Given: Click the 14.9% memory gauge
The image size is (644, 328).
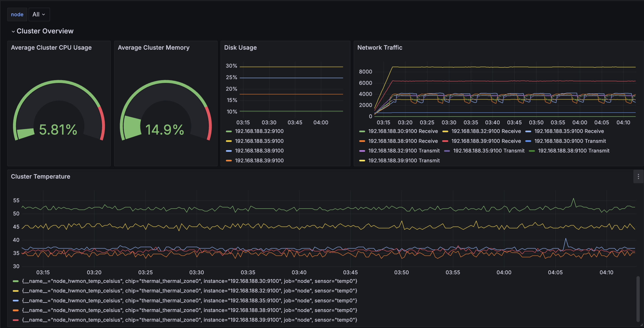Looking at the screenshot, I should (x=165, y=130).
